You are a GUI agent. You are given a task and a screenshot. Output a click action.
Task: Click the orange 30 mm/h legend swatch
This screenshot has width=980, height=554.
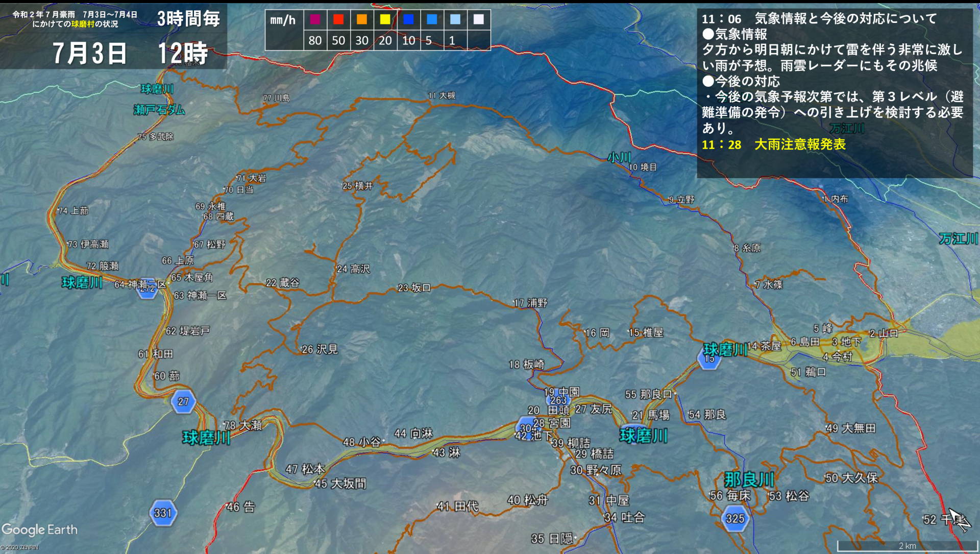click(361, 19)
